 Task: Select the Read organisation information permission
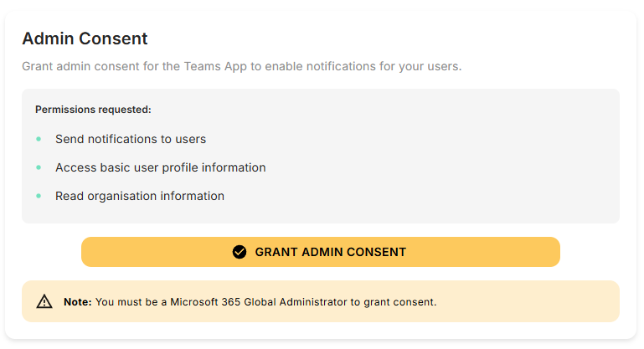pyautogui.click(x=140, y=196)
